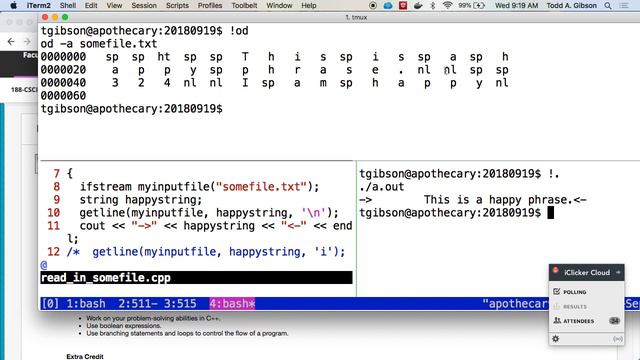Viewport: 640px width, 360px height.
Task: Open the Todd A. Gibson user menu
Action: (x=571, y=6)
